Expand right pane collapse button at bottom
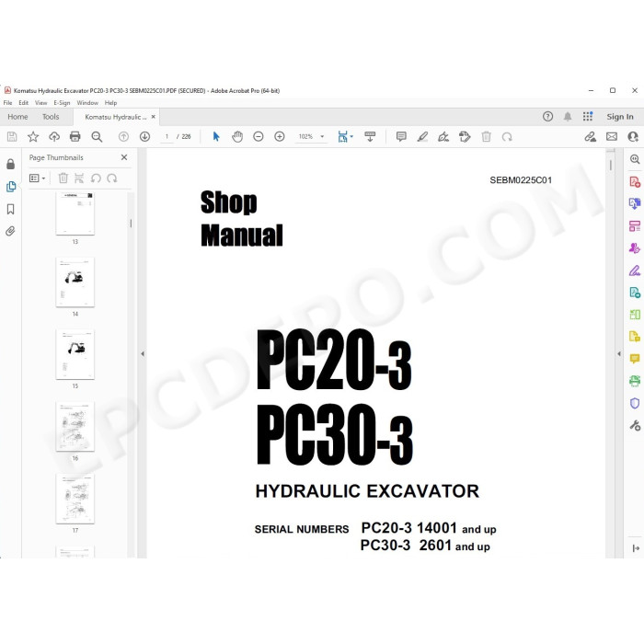 pos(636,548)
